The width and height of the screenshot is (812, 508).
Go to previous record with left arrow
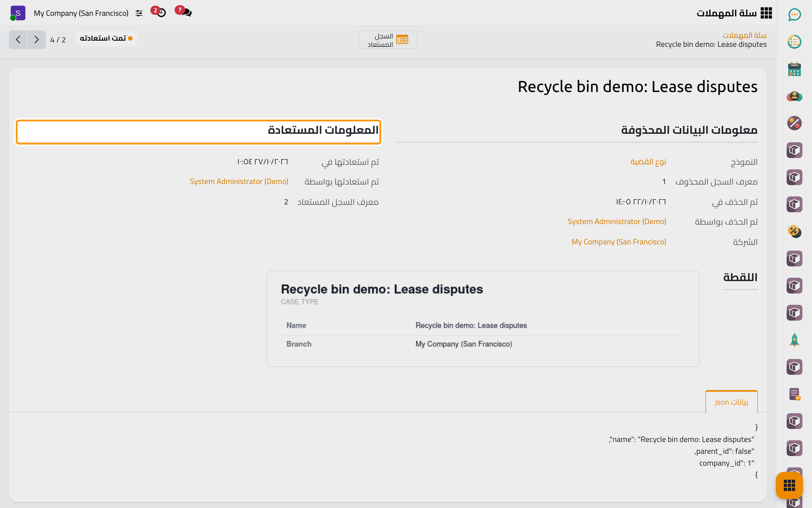pos(18,40)
